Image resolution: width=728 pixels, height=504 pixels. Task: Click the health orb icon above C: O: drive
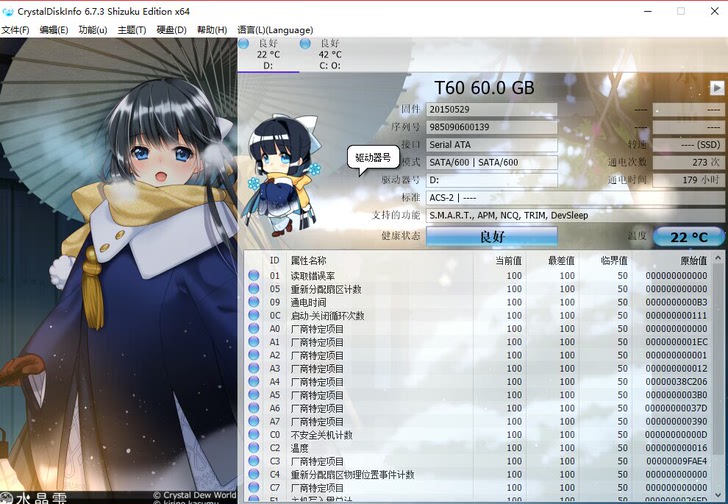point(305,44)
